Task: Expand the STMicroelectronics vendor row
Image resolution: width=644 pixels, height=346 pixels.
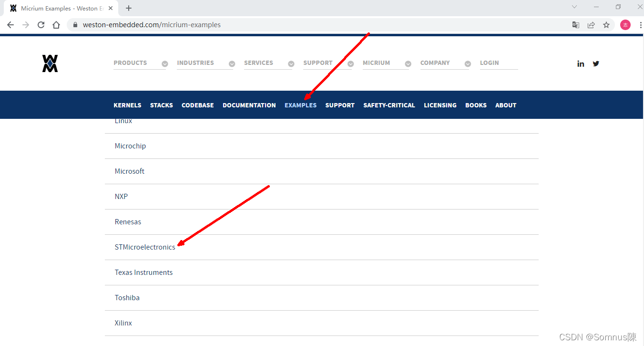Action: click(322, 247)
